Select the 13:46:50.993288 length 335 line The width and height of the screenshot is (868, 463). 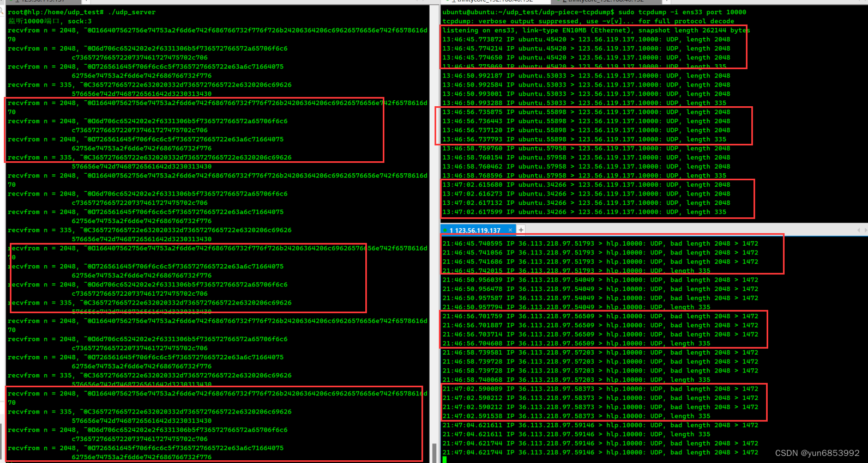pyautogui.click(x=584, y=103)
